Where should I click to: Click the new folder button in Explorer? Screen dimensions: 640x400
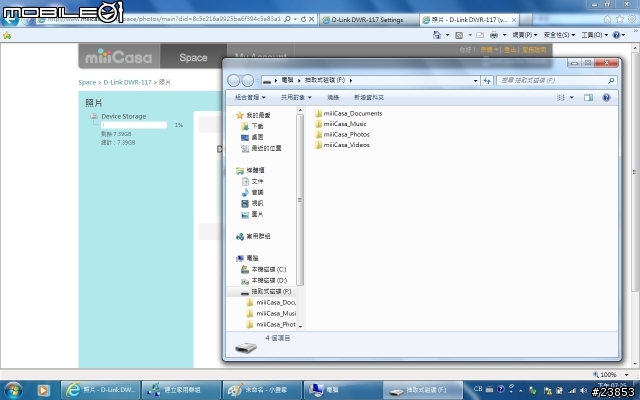[369, 98]
